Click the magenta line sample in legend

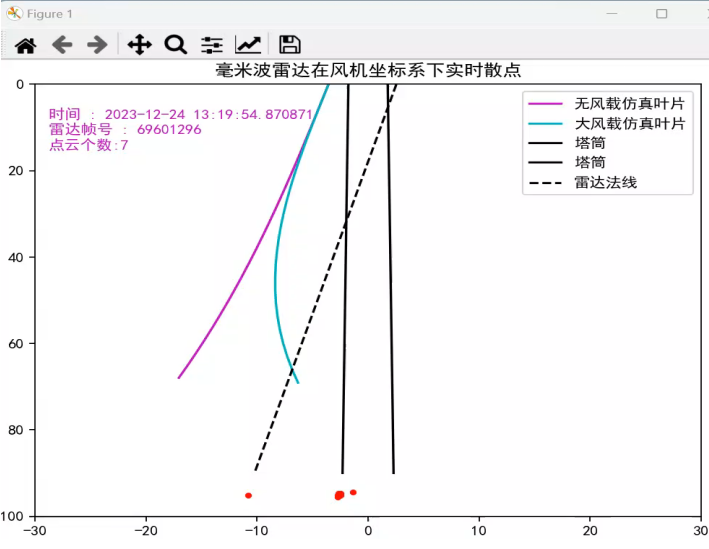(x=545, y=104)
